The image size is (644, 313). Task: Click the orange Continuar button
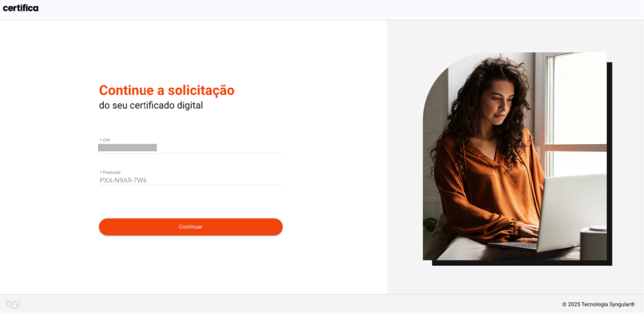tap(191, 227)
